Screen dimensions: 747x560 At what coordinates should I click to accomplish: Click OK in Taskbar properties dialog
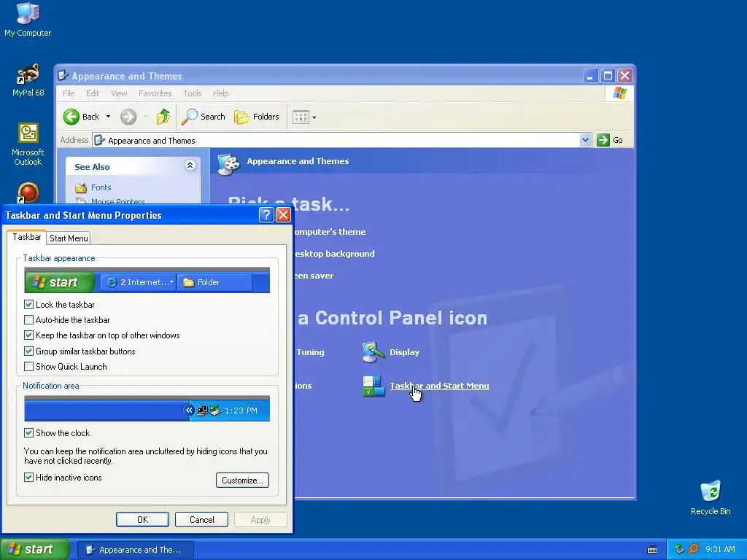(x=142, y=519)
